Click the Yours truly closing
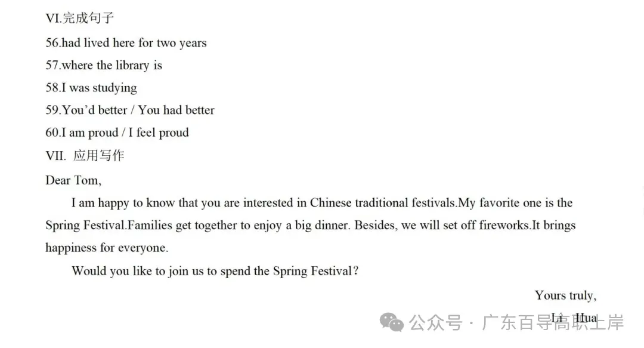Viewport: 644px width, 348px height. point(565,295)
